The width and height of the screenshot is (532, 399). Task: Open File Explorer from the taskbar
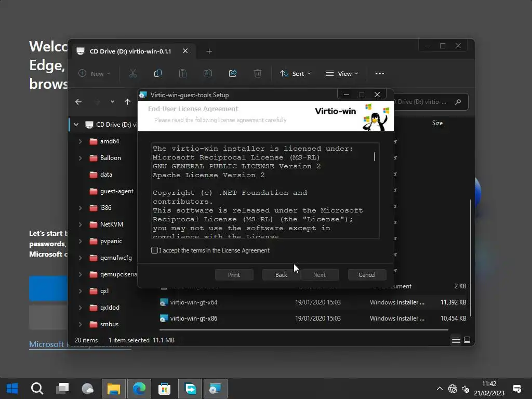coord(114,389)
